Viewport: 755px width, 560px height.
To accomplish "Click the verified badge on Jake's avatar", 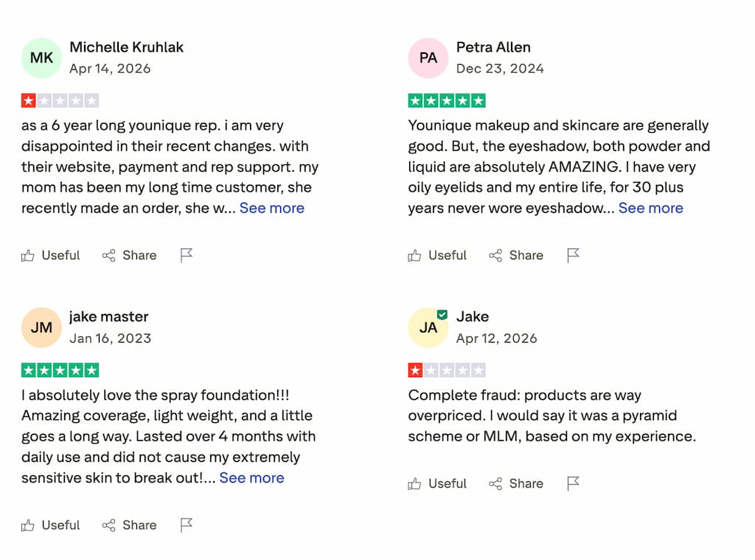I will coord(442,313).
